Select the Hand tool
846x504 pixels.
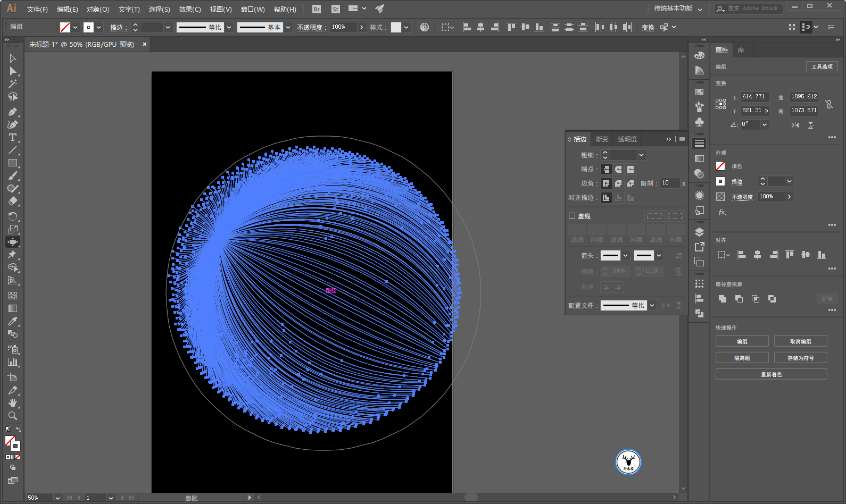(x=13, y=403)
